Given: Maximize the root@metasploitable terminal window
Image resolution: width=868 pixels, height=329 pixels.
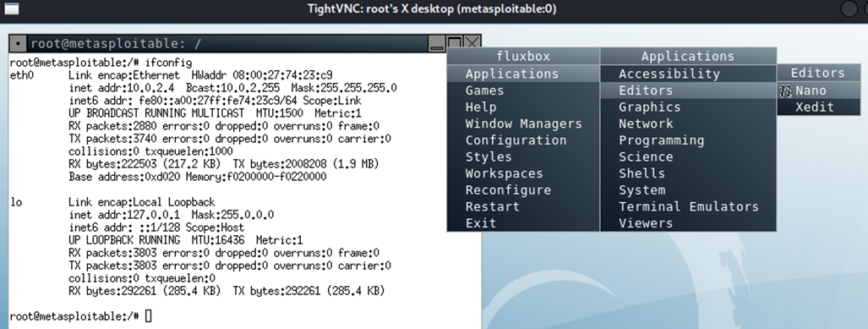Looking at the screenshot, I should coord(455,43).
